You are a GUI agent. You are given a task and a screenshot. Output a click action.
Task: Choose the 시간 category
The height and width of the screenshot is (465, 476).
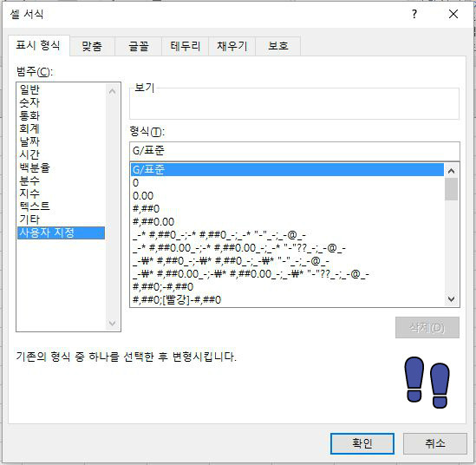[61, 154]
